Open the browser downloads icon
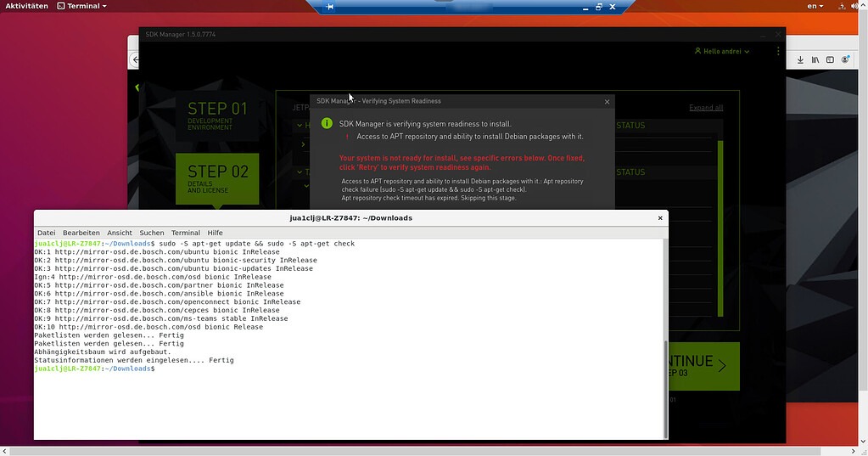This screenshot has width=868, height=456. pyautogui.click(x=800, y=59)
